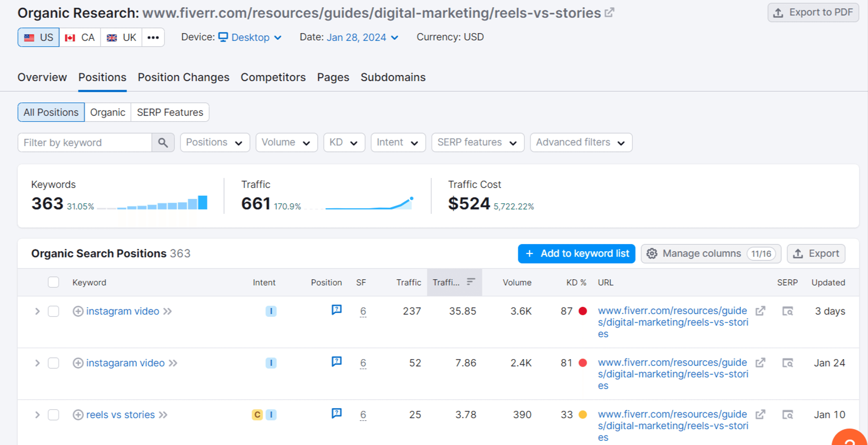The height and width of the screenshot is (445, 868).
Task: Focus the Filter by keyword field
Action: [85, 142]
